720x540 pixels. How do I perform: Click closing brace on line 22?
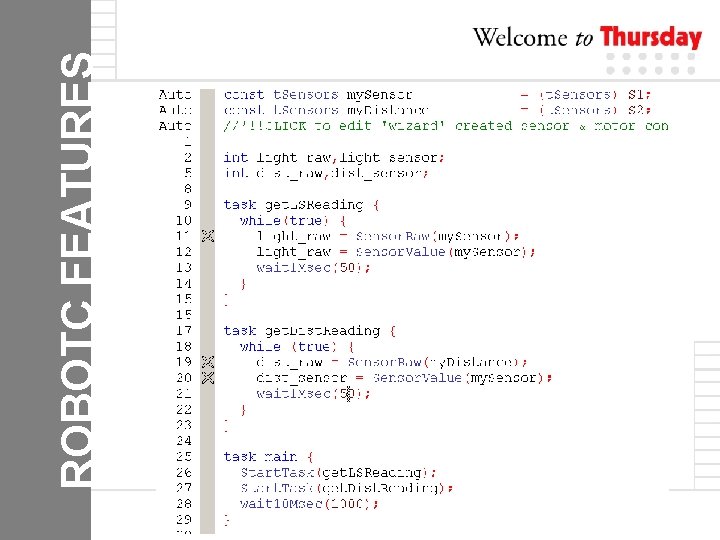tap(243, 409)
